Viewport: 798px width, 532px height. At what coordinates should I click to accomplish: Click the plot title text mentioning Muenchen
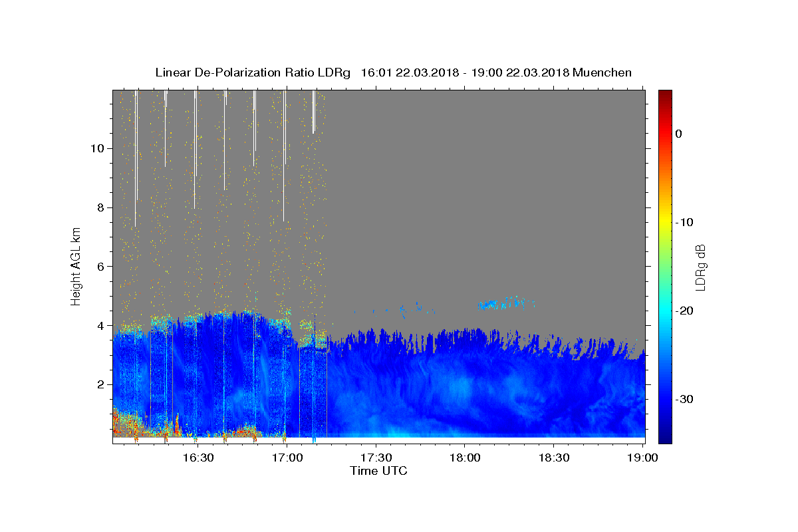(393, 72)
